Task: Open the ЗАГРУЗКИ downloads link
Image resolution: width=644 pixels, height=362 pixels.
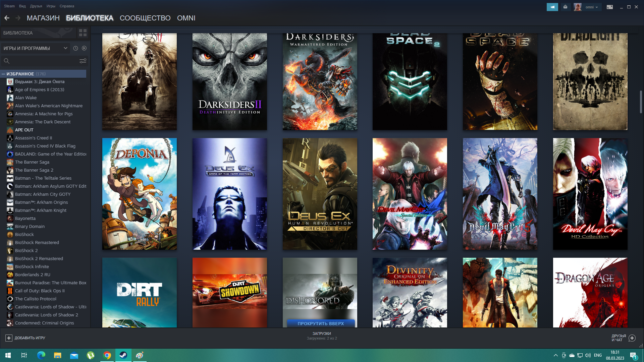Action: [322, 334]
